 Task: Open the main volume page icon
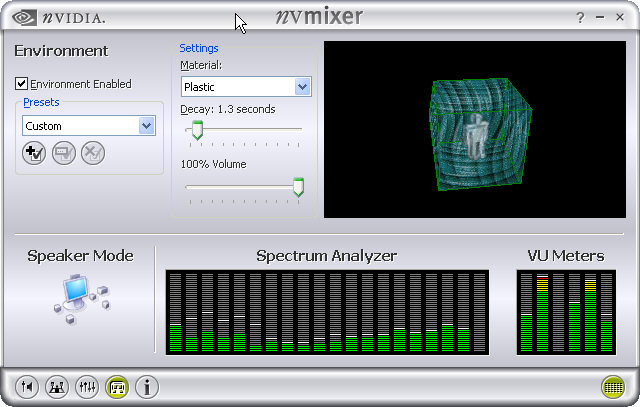[27, 387]
